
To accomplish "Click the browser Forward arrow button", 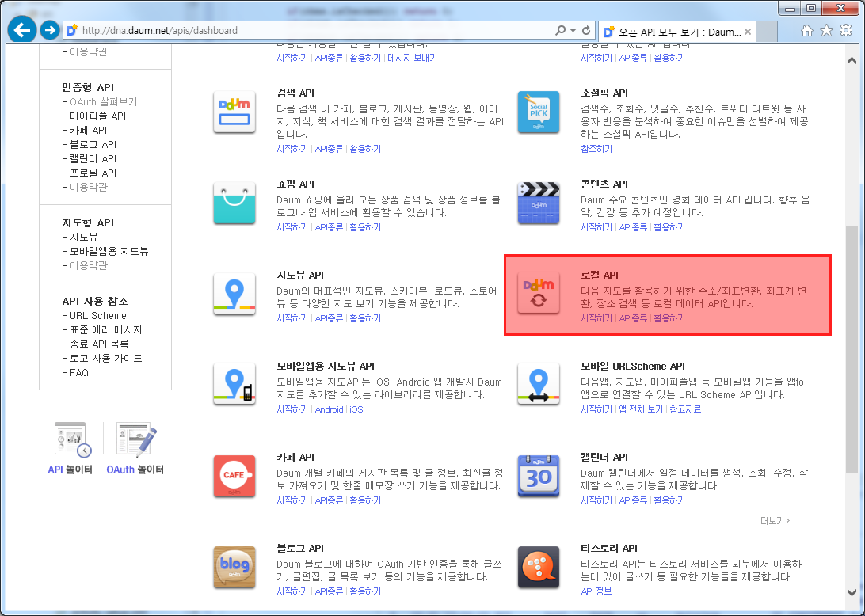I will coord(50,30).
